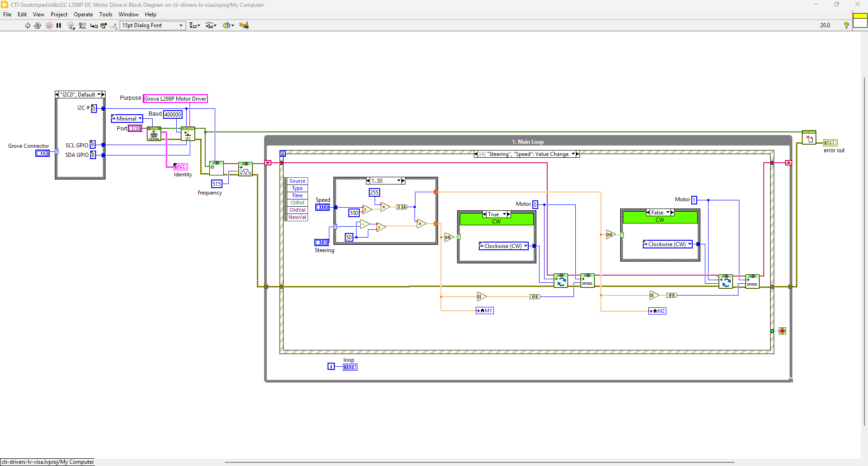This screenshot has width=868, height=466.
Task: Select the NewVal event data node
Action: (297, 218)
